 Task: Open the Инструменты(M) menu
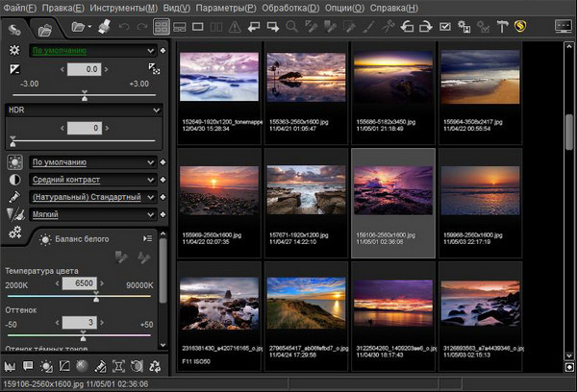pos(124,8)
